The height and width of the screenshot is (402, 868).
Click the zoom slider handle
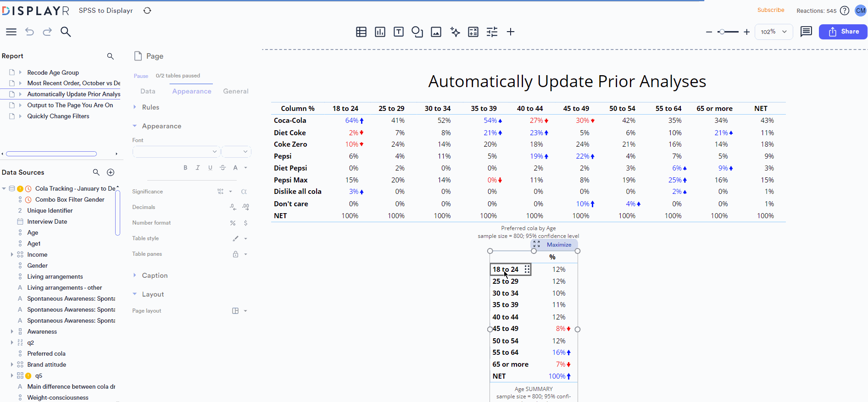[722, 32]
